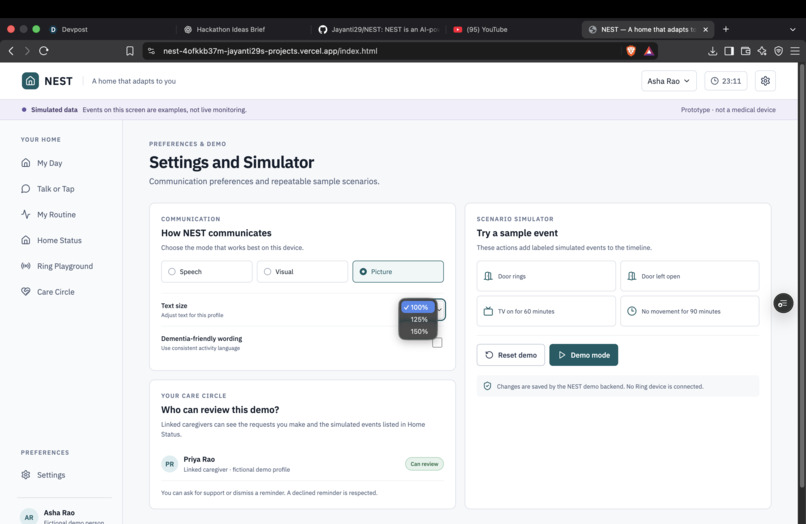The image size is (806, 524).
Task: Click the Brave Rewards triangle icon
Action: click(x=649, y=51)
